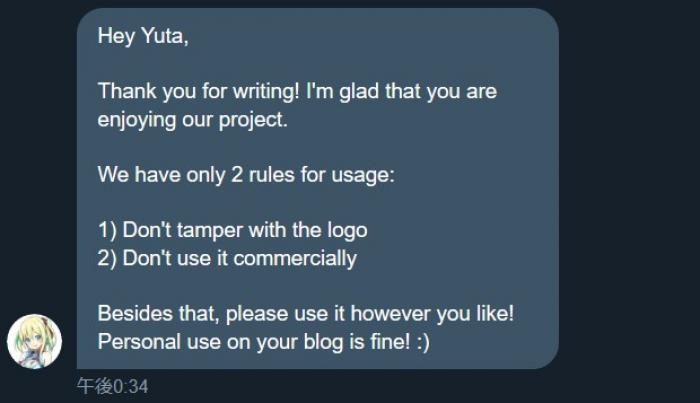Select the "enjoying our project." line
The height and width of the screenshot is (403, 700).
[192, 119]
